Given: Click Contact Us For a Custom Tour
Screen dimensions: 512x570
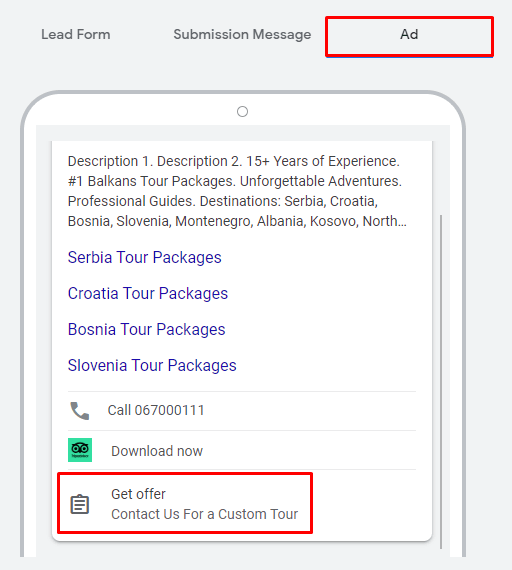Looking at the screenshot, I should point(204,514).
